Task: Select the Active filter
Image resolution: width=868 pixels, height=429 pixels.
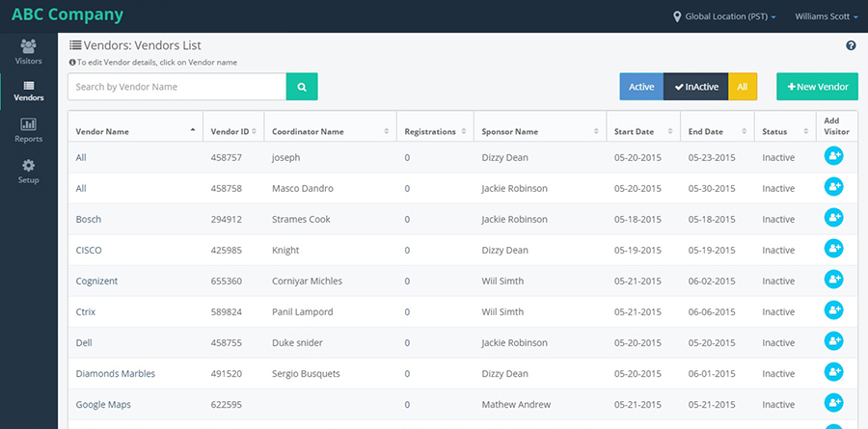Action: point(641,87)
